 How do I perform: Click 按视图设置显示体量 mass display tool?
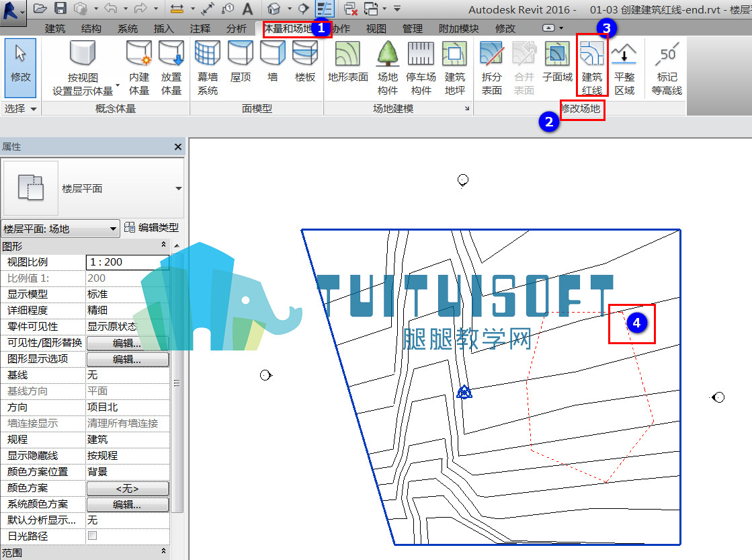point(83,68)
